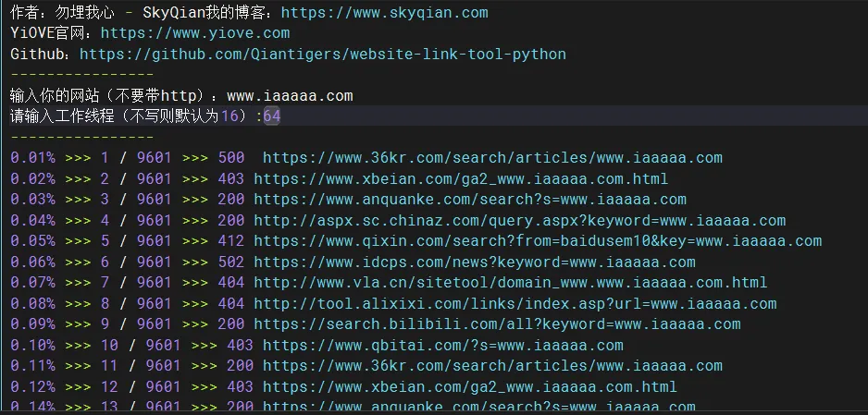Open the aspx.sc.chinaz.com query URL

[519, 220]
